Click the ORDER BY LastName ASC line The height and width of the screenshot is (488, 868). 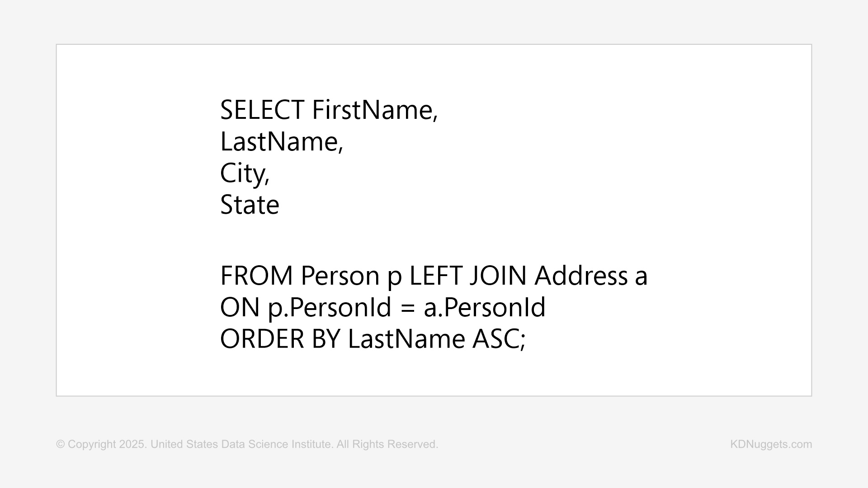coord(373,339)
